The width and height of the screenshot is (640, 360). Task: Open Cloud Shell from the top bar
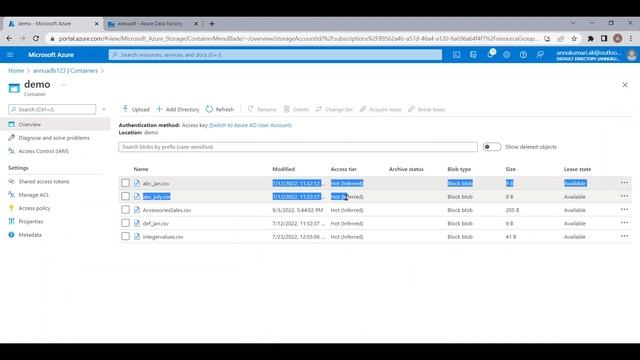[x=456, y=55]
